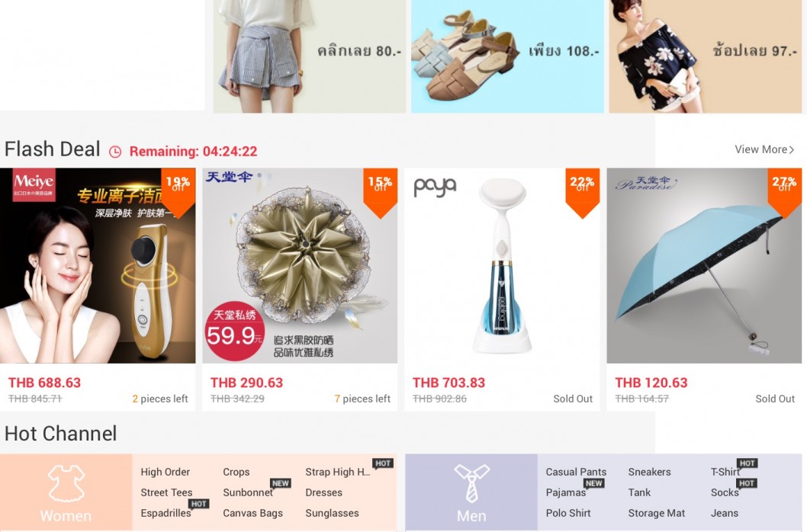The image size is (807, 532).
Task: Click the 22% off badge on paya cleanser
Action: pos(582,191)
